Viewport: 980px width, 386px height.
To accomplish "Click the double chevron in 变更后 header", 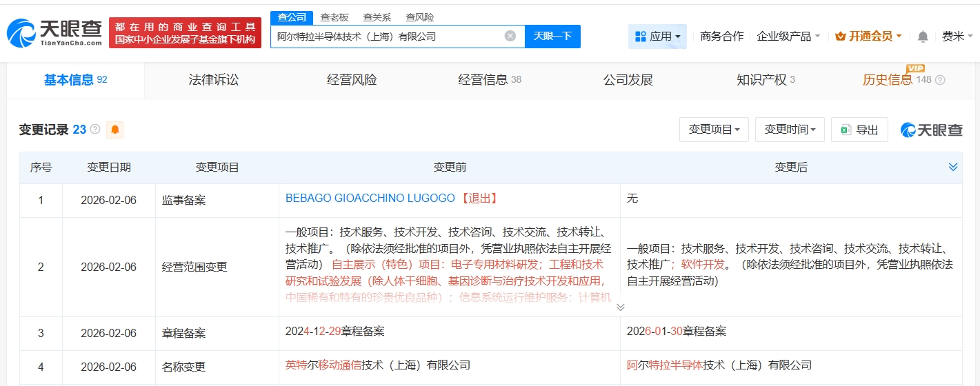I will point(953,167).
